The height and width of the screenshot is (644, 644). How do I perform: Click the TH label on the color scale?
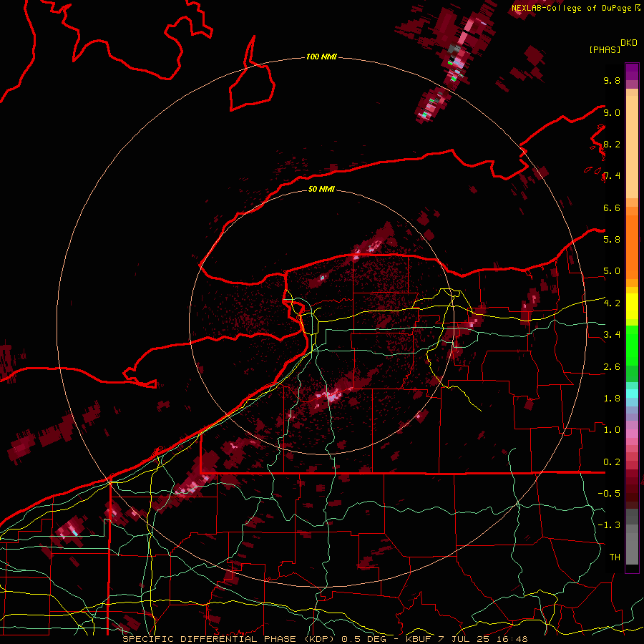(x=615, y=557)
